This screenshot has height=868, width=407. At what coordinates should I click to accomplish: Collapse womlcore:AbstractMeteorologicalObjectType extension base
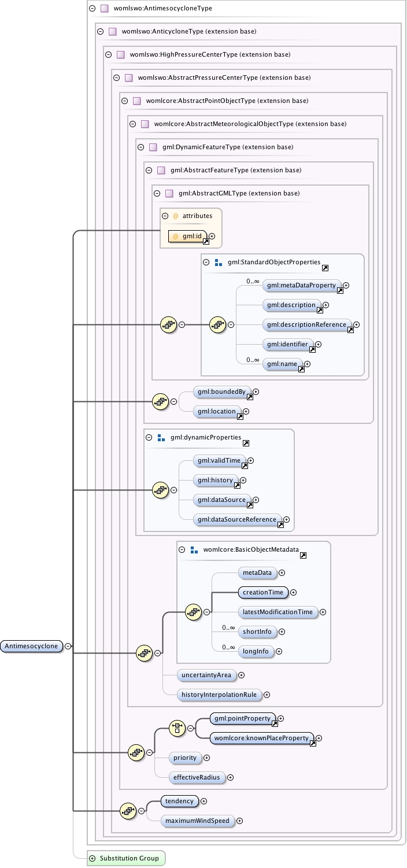pyautogui.click(x=132, y=124)
